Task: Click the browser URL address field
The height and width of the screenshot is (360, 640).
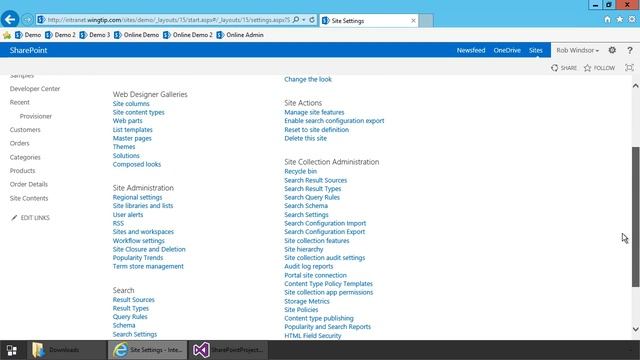Action: click(169, 20)
